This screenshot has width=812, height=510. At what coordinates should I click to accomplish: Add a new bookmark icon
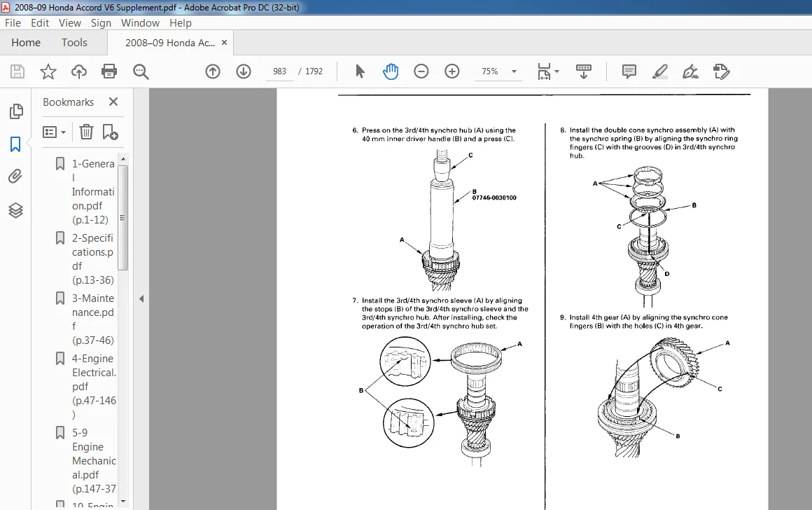click(110, 132)
